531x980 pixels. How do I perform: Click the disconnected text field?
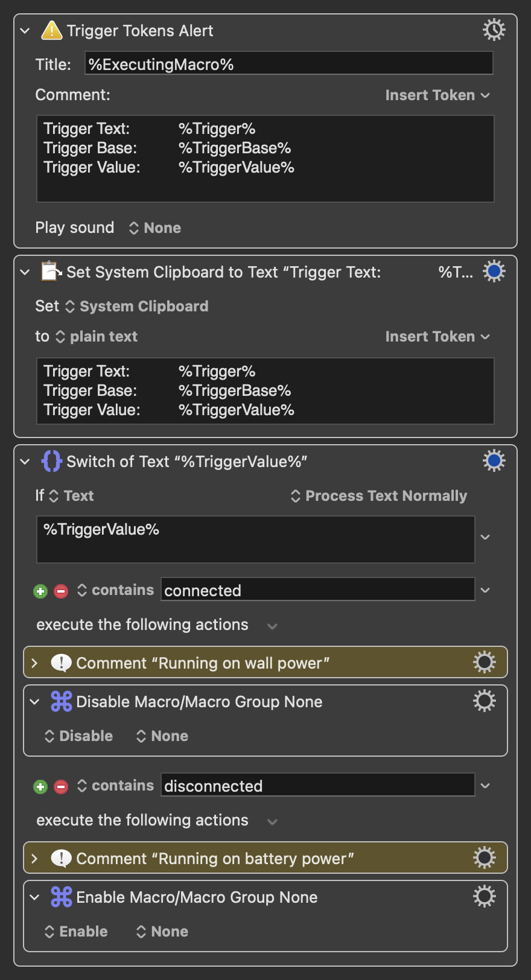(x=318, y=785)
